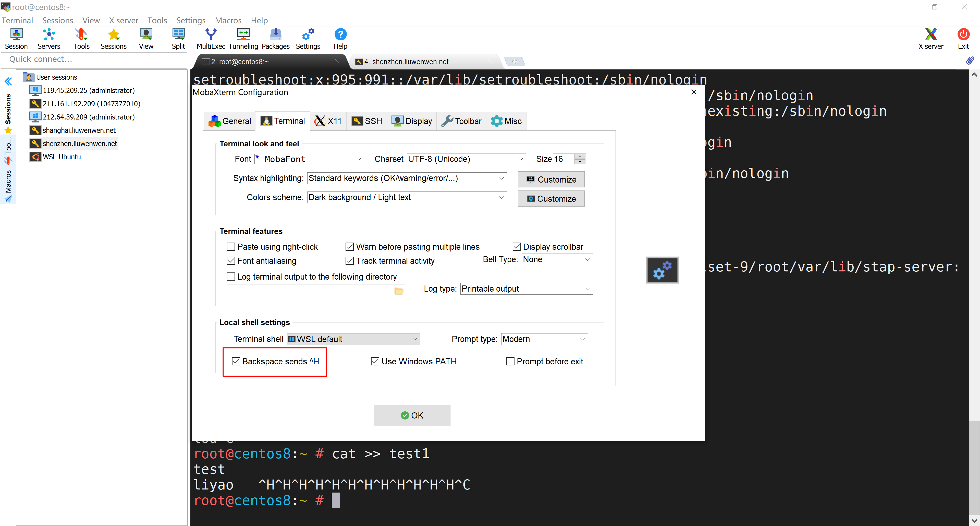Launch MultiExec mode

click(210, 38)
